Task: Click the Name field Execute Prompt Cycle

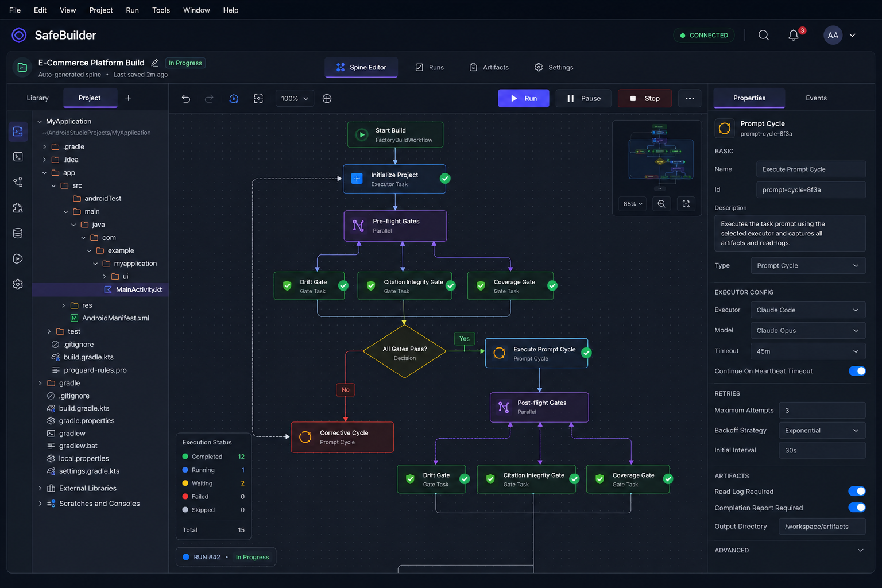Action: (x=811, y=169)
